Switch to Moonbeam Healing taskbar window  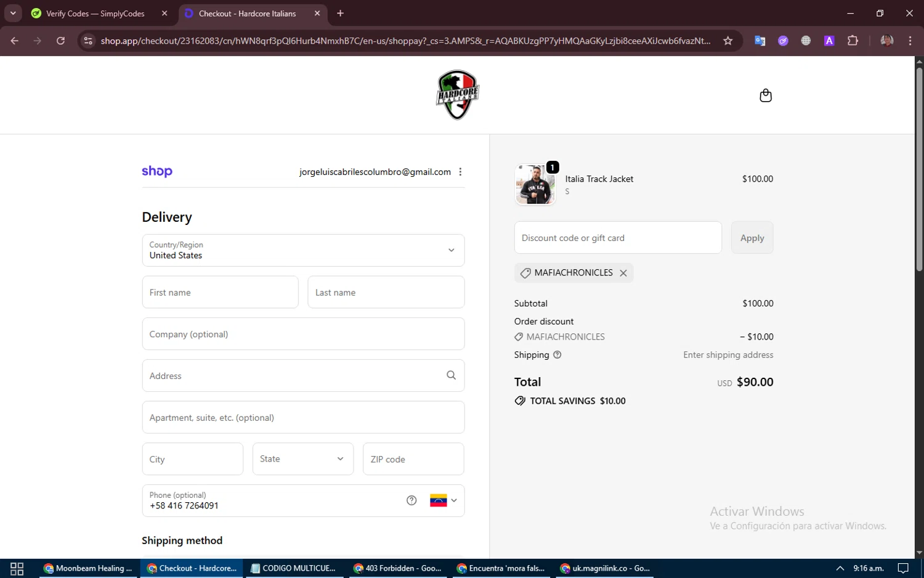[88, 568]
